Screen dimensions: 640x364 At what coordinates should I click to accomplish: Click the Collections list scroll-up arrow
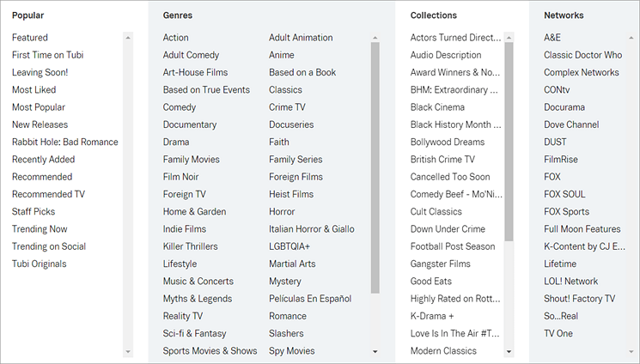(509, 38)
